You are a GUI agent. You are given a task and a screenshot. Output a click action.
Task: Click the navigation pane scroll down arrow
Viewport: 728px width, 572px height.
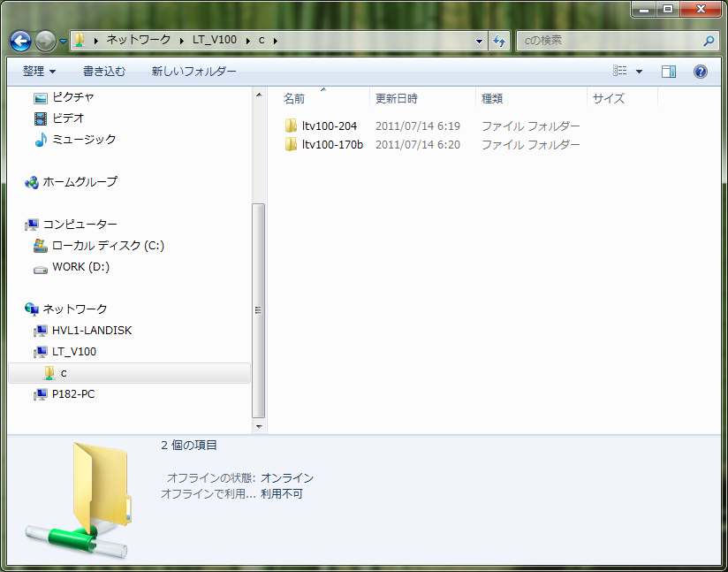pyautogui.click(x=259, y=426)
